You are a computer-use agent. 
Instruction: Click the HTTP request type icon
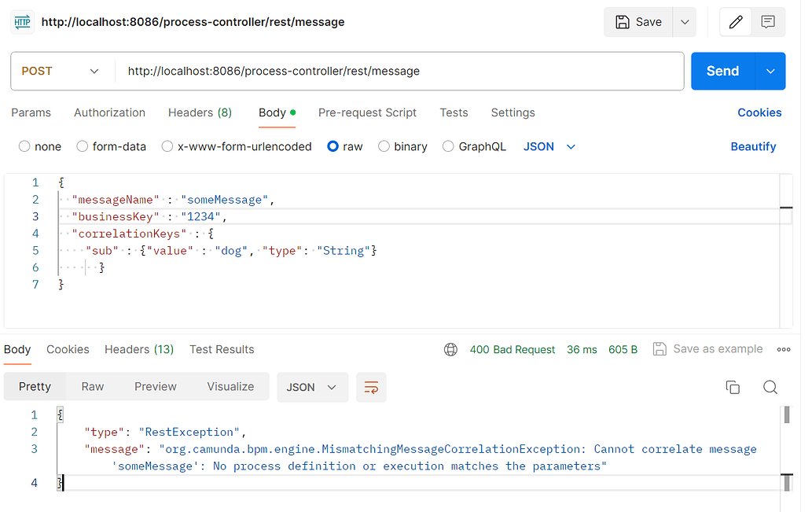click(22, 22)
